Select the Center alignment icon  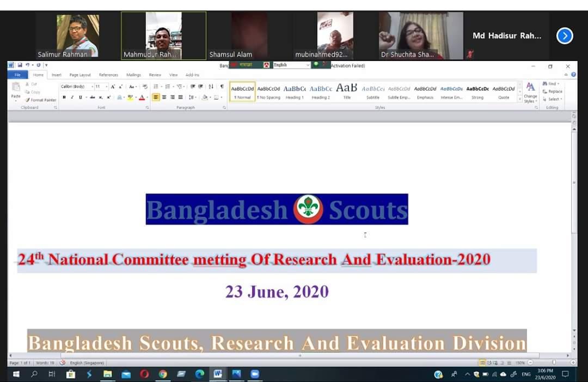point(164,97)
